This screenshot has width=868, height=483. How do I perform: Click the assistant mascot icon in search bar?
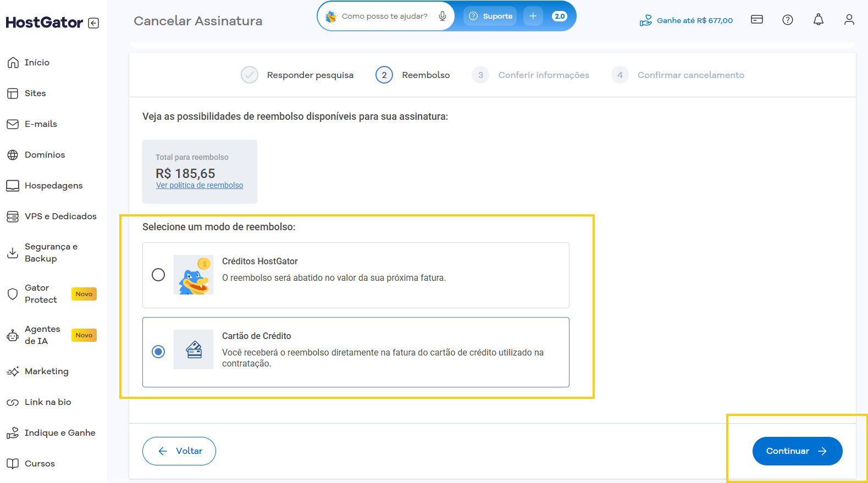331,16
